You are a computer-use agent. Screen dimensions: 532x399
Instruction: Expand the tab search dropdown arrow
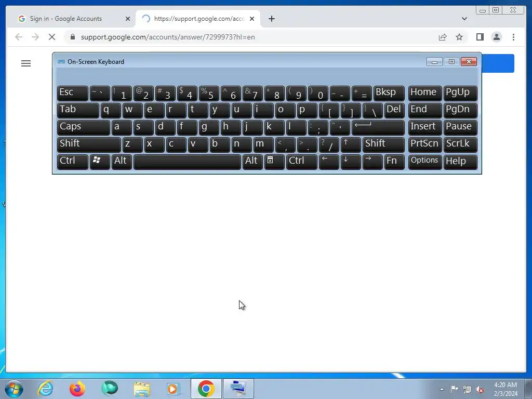click(464, 19)
